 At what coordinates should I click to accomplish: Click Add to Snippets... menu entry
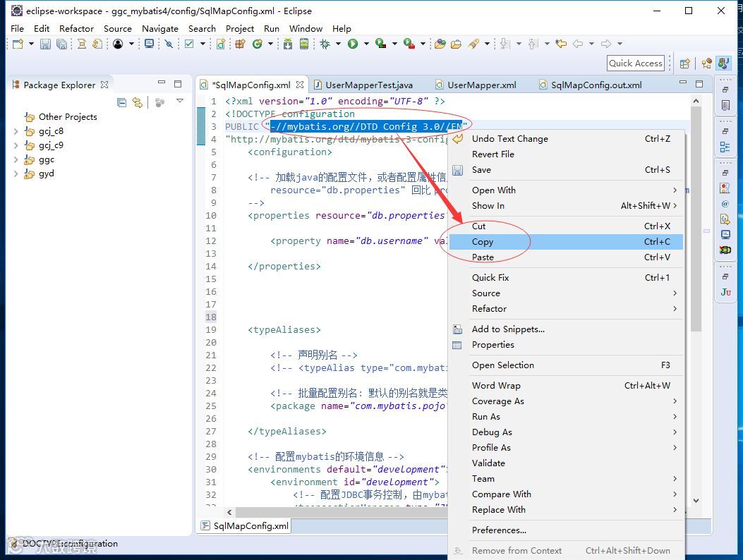[566, 329]
